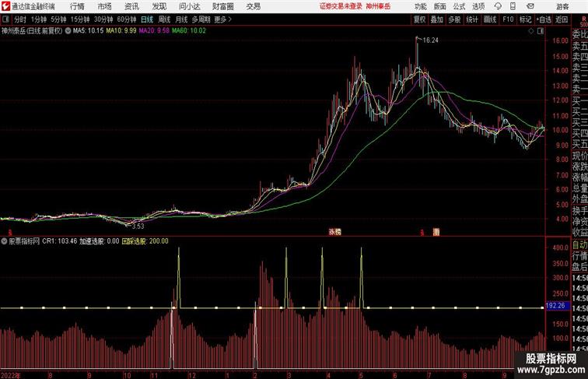Click the 2022年 date axis label

[x=11, y=375]
